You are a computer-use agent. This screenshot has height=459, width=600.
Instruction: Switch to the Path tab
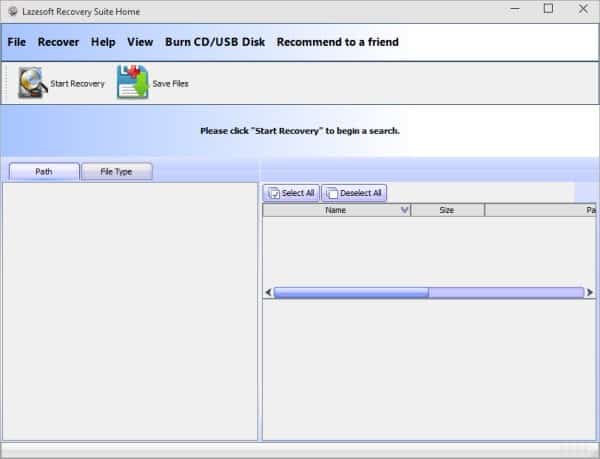point(44,172)
